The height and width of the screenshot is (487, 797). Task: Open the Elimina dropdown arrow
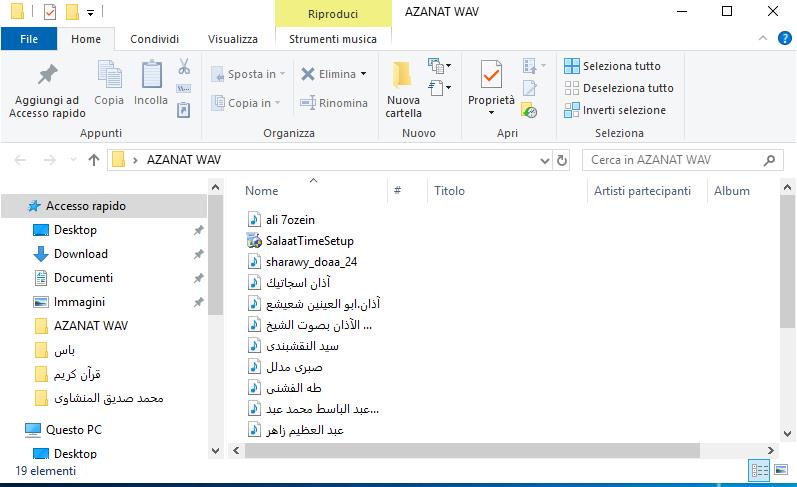363,74
